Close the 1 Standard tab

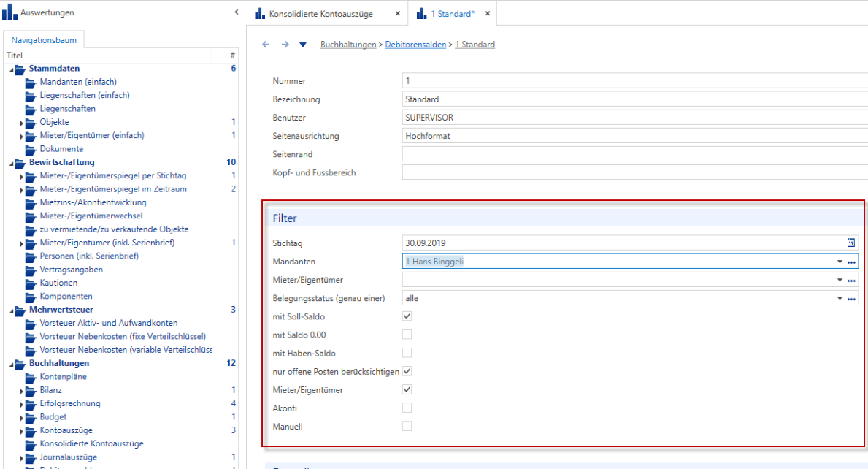coord(488,14)
